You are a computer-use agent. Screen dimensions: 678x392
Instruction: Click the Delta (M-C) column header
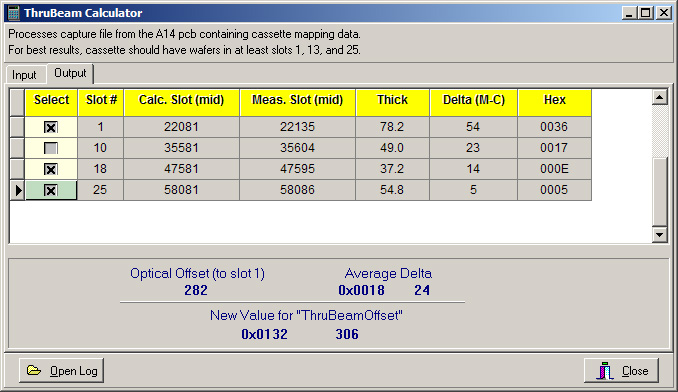(x=474, y=103)
